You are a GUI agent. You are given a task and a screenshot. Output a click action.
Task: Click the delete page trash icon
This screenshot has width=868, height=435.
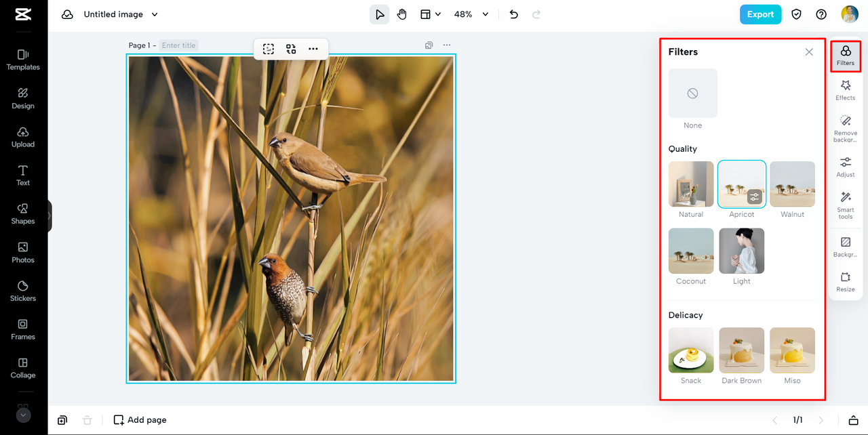point(87,420)
